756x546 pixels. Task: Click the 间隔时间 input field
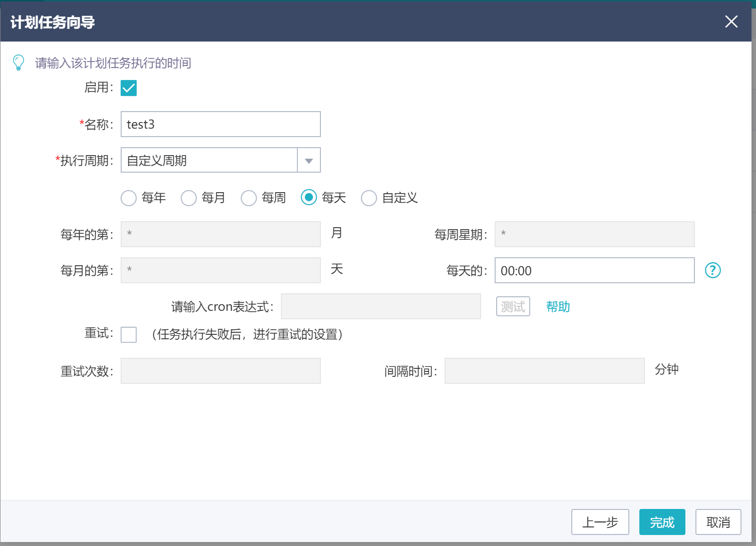pos(545,371)
